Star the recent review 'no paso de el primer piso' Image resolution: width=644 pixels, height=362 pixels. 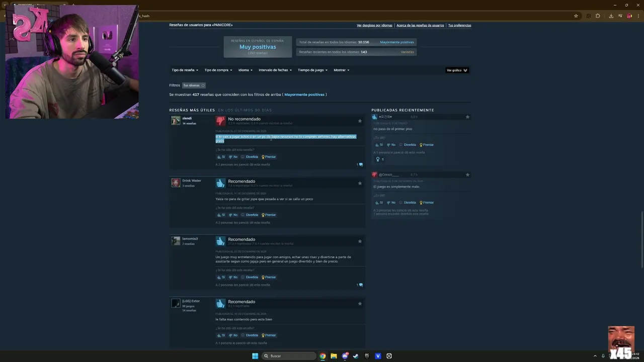[467, 117]
